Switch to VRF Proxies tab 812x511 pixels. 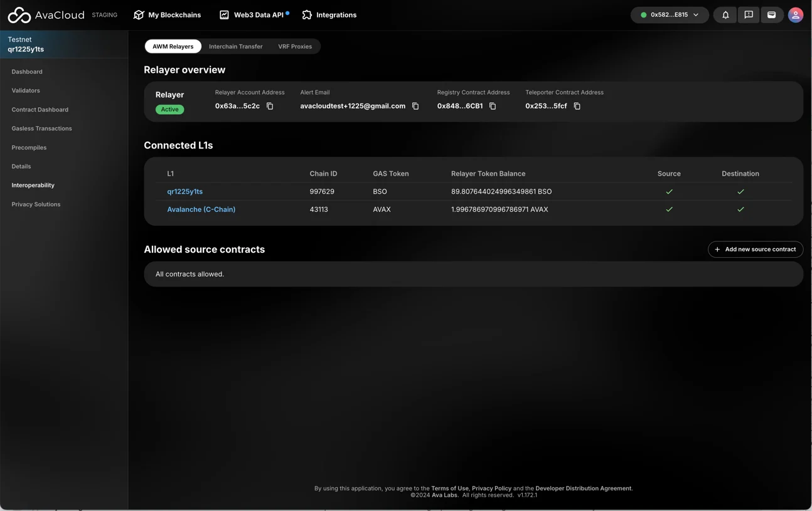295,46
